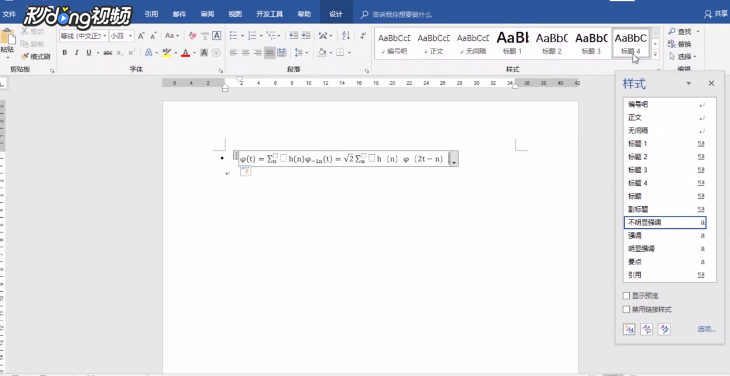The height and width of the screenshot is (376, 730).
Task: Apply the red font color
Action: pyautogui.click(x=185, y=53)
